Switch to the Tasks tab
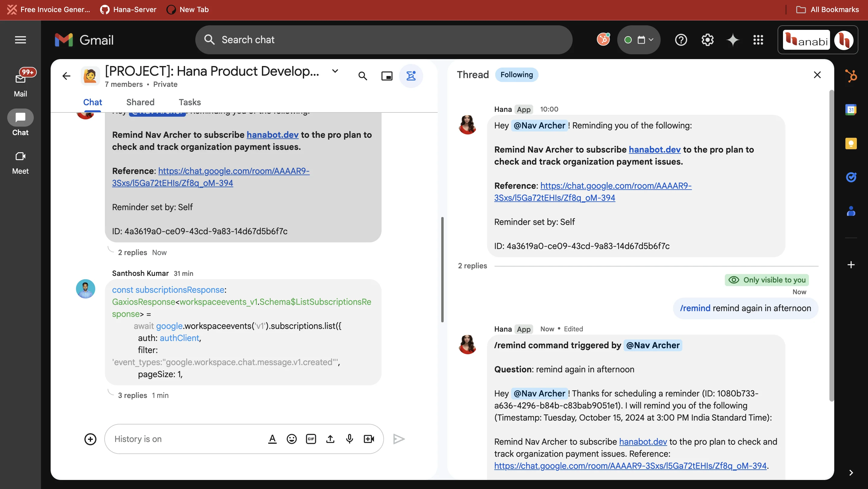The width and height of the screenshot is (868, 489). point(190,102)
